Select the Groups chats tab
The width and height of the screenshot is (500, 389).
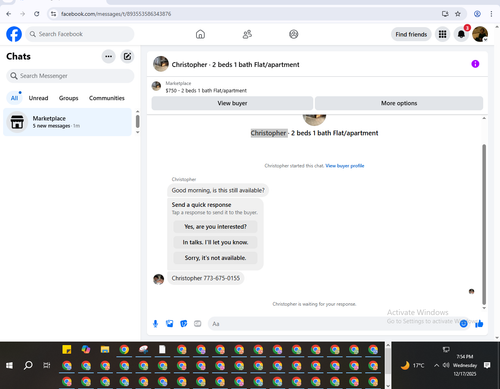tap(68, 98)
